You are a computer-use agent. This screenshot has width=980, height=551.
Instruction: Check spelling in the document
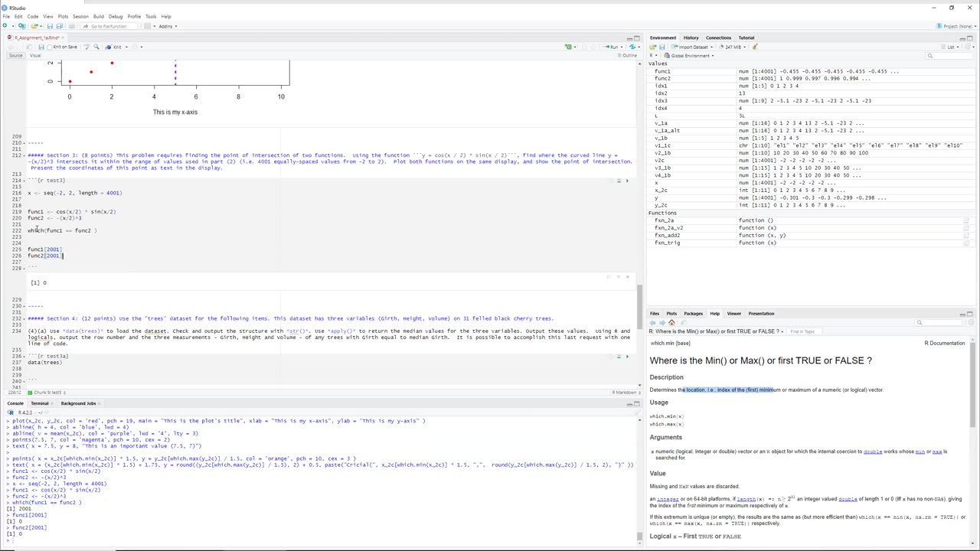(x=87, y=47)
